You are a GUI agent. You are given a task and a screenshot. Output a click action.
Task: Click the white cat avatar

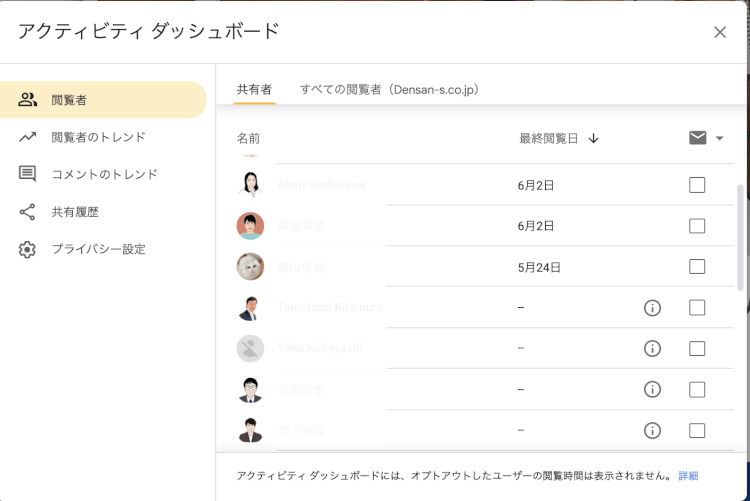pos(250,267)
